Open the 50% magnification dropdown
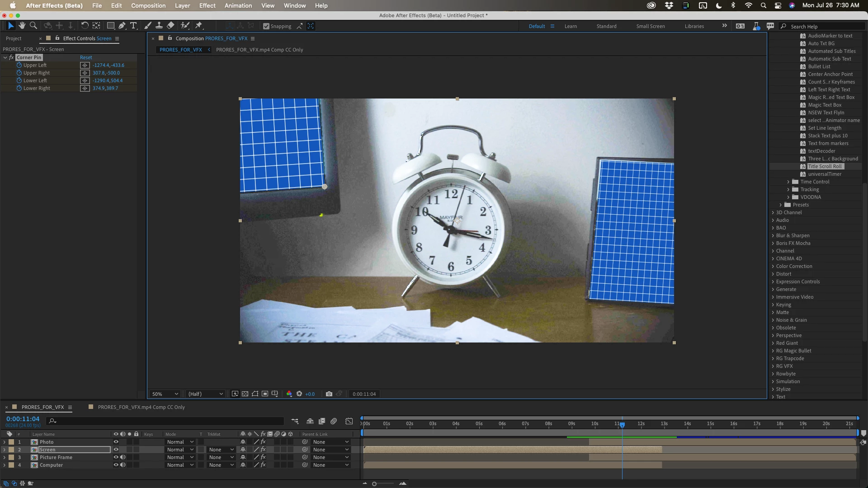The width and height of the screenshot is (868, 488). 165,394
